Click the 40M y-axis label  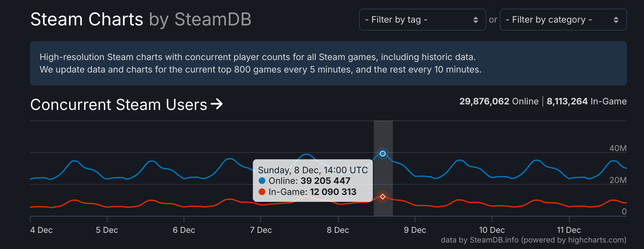[x=618, y=148]
